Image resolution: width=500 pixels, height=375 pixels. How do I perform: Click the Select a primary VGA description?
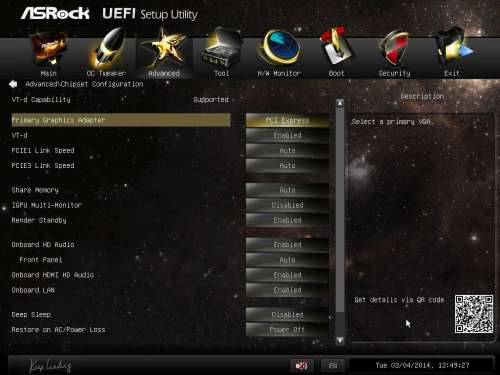point(392,122)
